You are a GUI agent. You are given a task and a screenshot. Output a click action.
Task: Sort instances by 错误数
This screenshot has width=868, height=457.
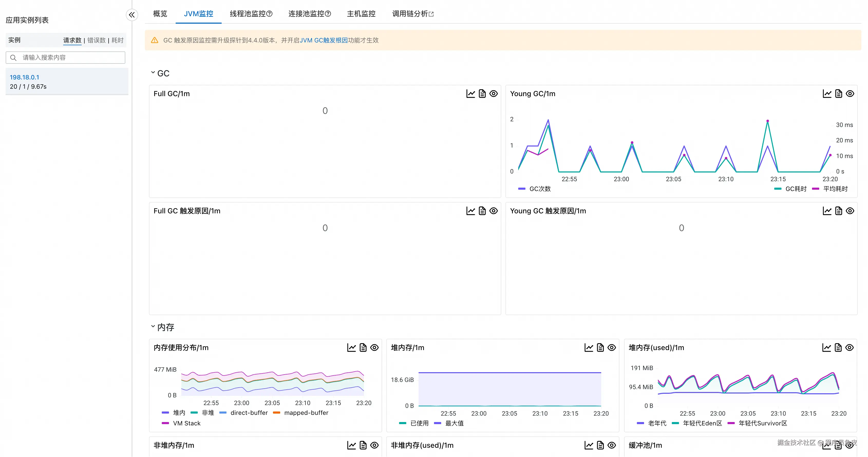tap(96, 40)
